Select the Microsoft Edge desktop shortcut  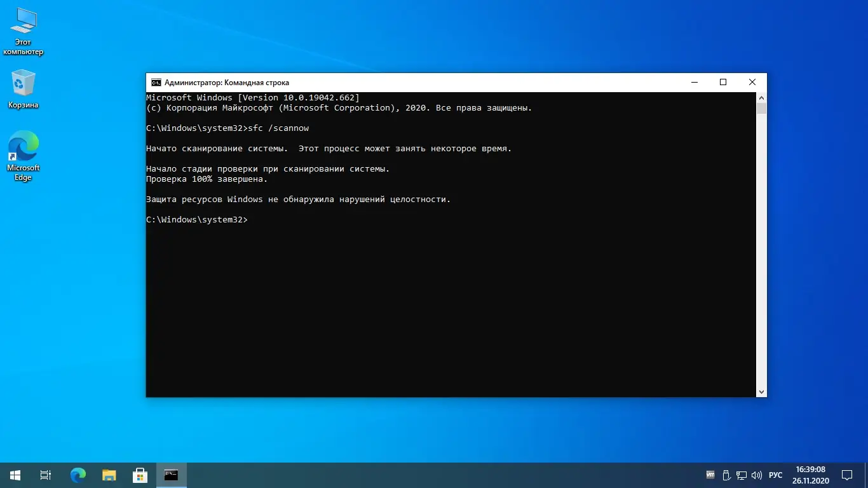click(24, 156)
